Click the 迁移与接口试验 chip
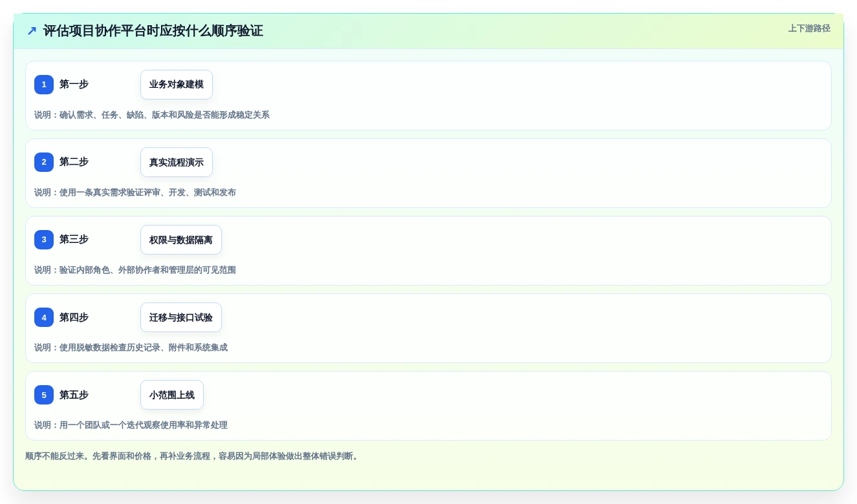Viewport: 857px width, 504px height. coord(181,317)
